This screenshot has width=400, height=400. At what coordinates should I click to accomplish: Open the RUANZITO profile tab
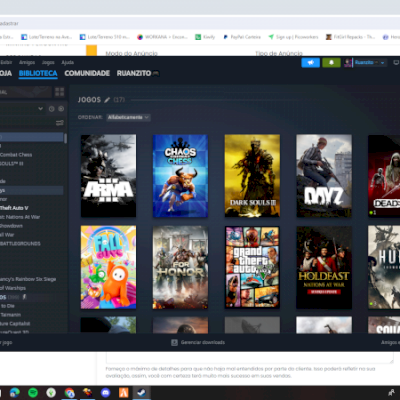click(138, 73)
